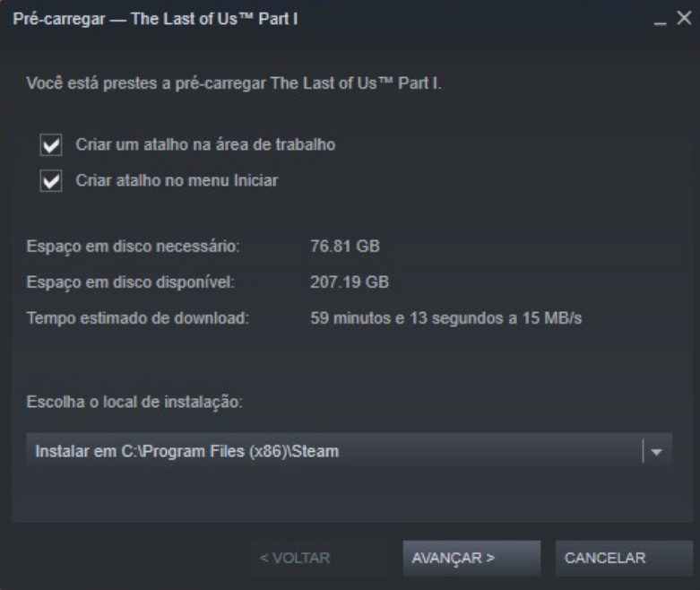
Task: Click the 'Criar atalho no menu Iniciar' label
Action: point(177,180)
